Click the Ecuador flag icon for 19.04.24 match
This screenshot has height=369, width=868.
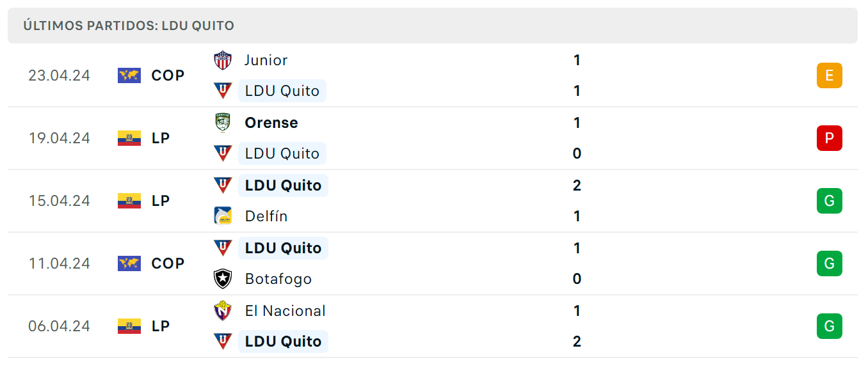pos(129,138)
